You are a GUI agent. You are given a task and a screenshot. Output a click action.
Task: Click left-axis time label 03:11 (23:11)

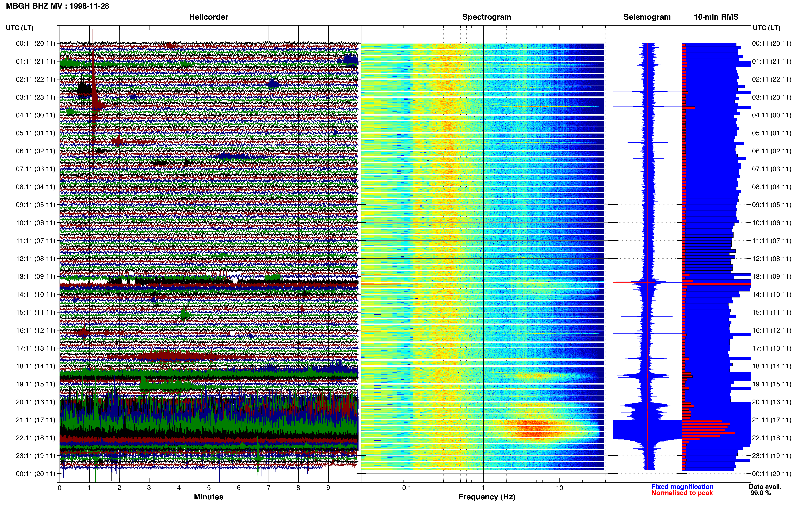36,97
